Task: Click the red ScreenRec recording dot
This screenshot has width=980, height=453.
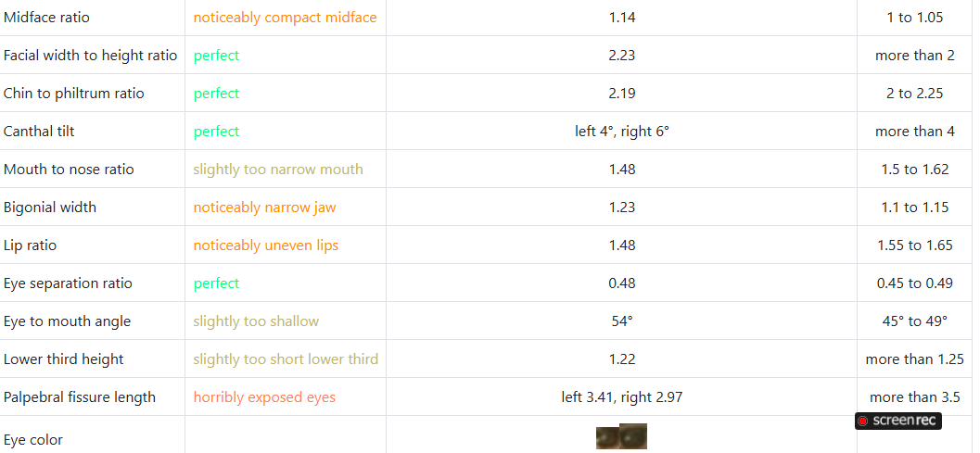Action: click(862, 421)
